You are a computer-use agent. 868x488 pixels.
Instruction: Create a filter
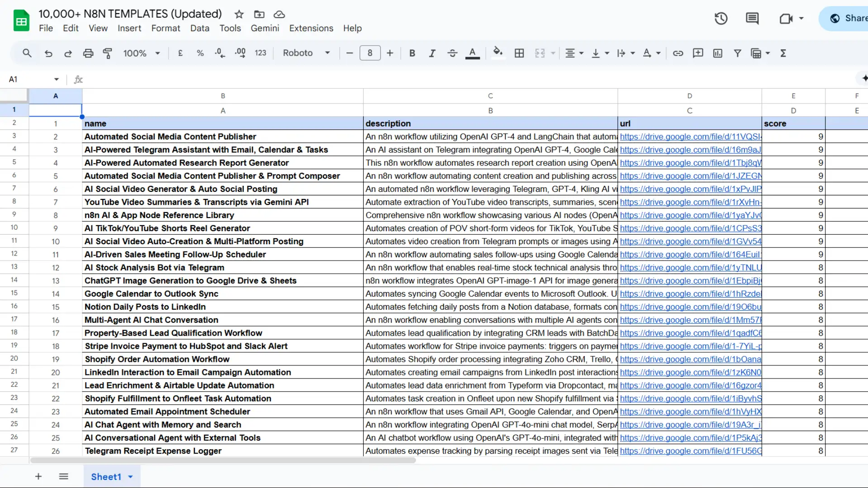(x=737, y=53)
